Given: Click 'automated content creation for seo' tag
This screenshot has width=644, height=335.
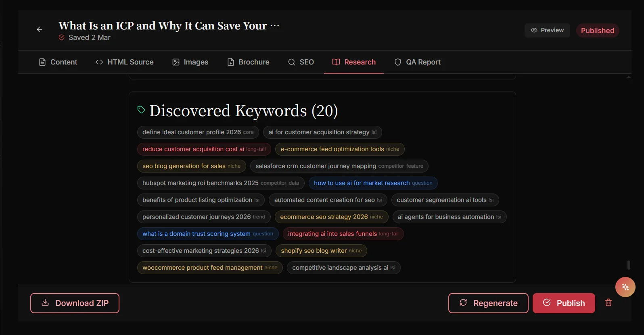Looking at the screenshot, I should [328, 200].
